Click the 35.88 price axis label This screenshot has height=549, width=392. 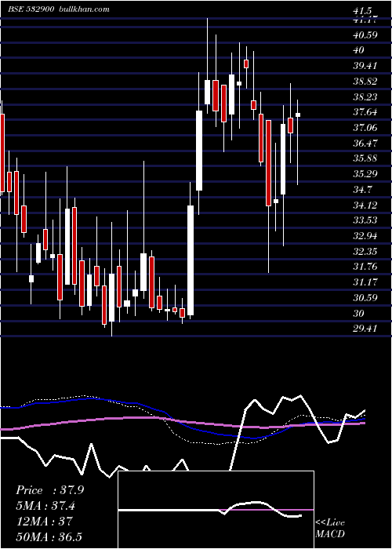365,158
